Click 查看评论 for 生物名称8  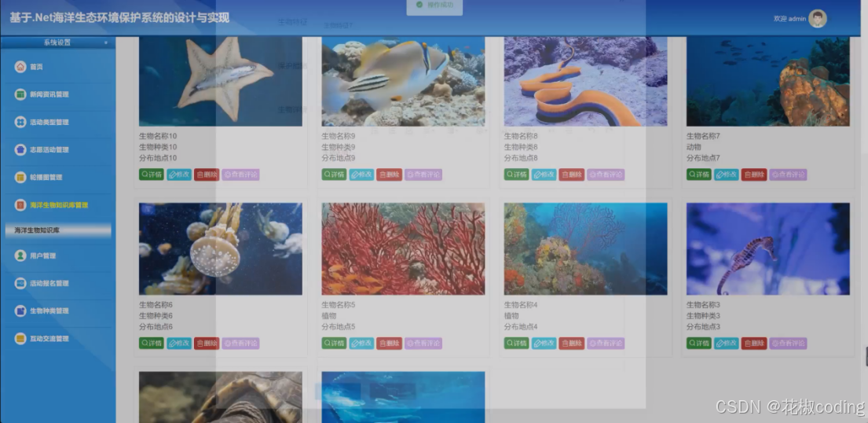(606, 175)
